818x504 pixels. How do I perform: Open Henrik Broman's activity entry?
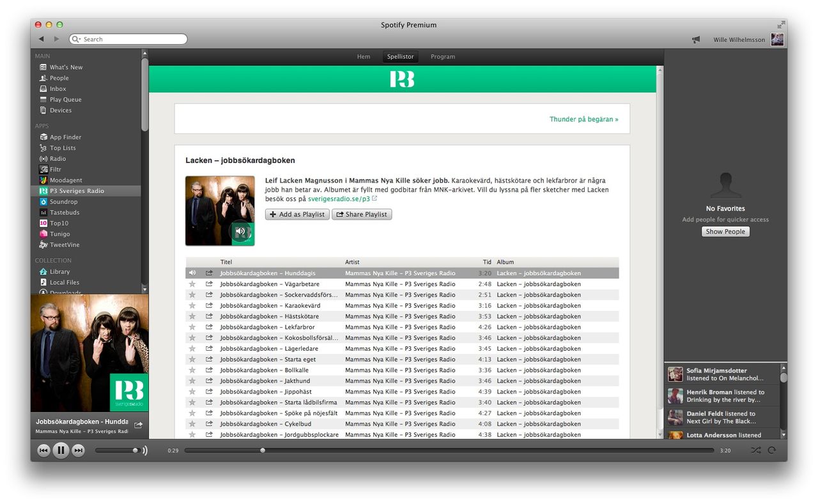[722, 396]
